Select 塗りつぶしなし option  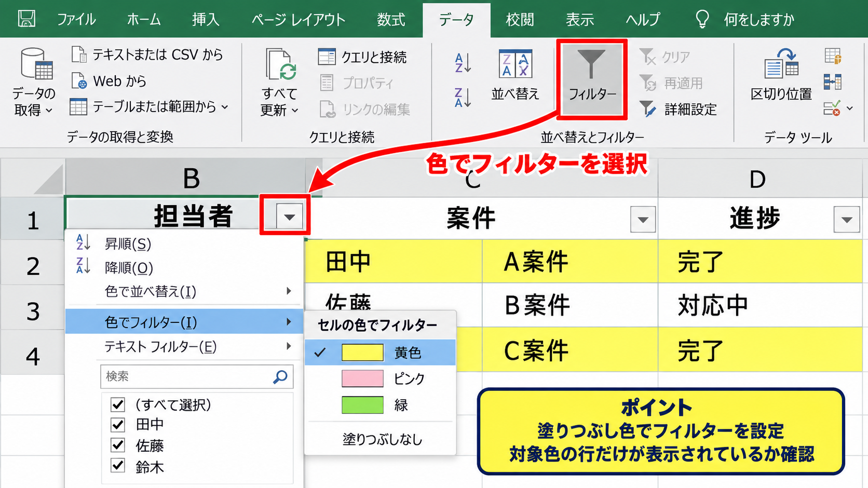click(x=382, y=439)
